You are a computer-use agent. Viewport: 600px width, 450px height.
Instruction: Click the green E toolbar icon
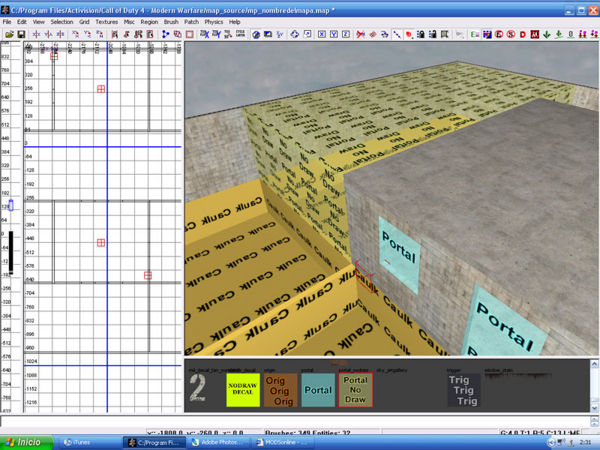coord(475,34)
